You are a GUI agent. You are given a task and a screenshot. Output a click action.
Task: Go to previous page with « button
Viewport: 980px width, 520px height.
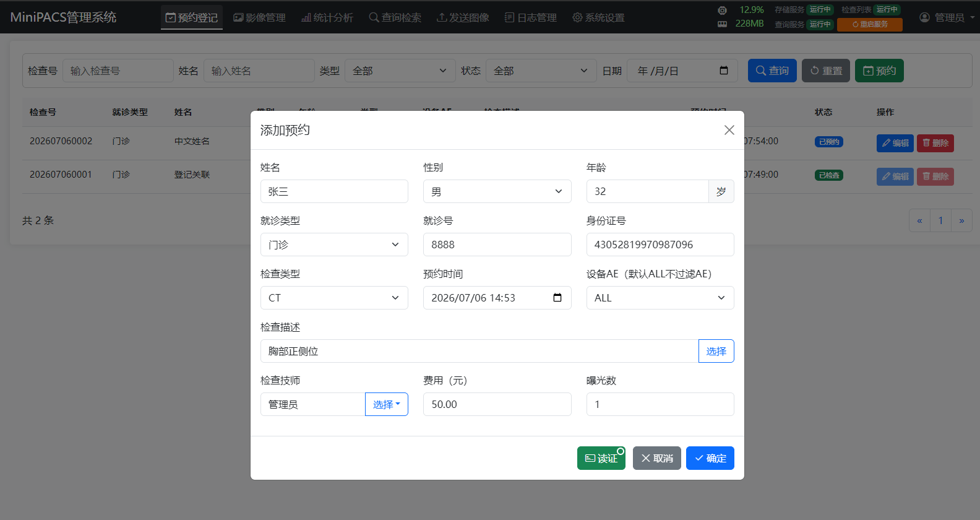(x=919, y=220)
